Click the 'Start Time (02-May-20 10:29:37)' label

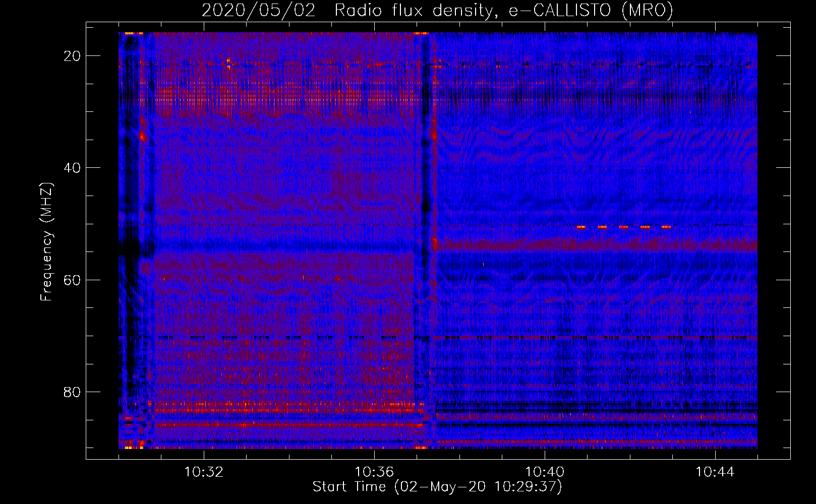tap(437, 487)
